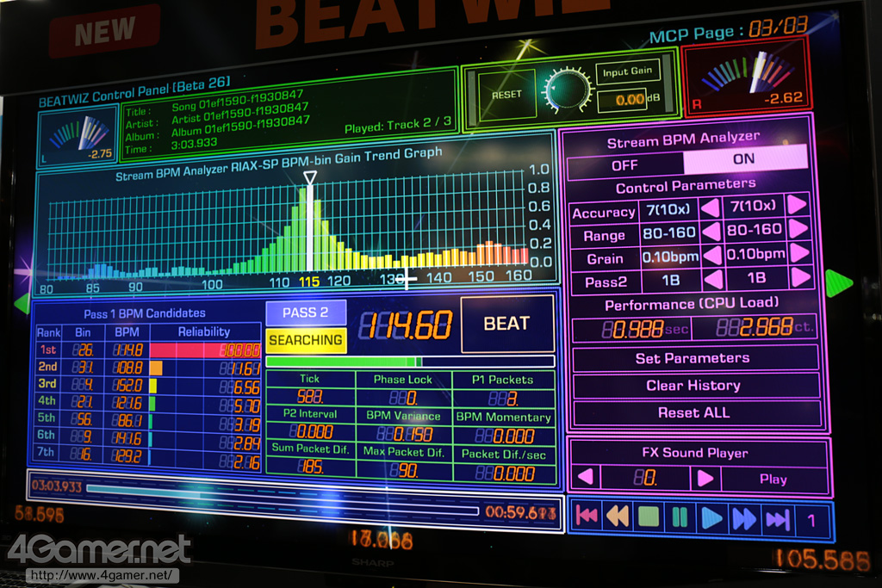The image size is (882, 588).
Task: Click the Max Packet Dif. value cell
Action: click(x=405, y=469)
